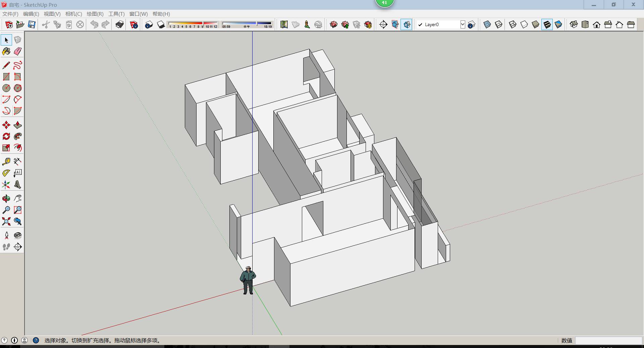
Task: Click the Undo arrow button
Action: click(x=94, y=24)
